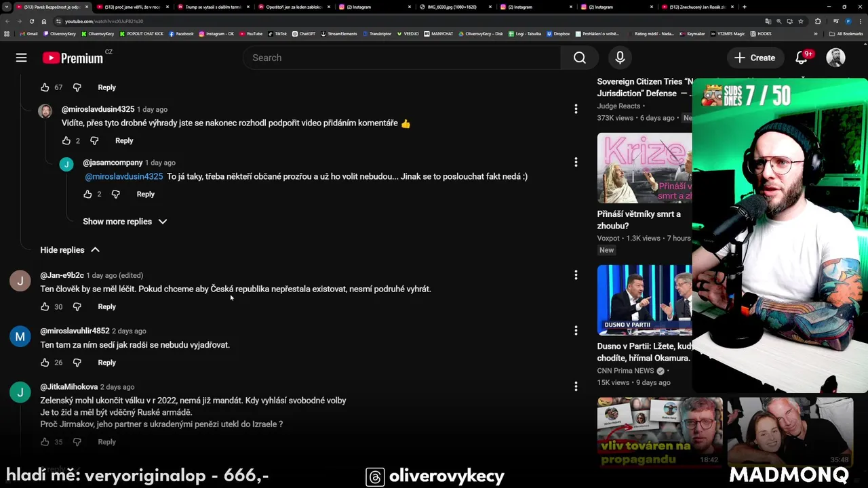This screenshot has height=488, width=868.
Task: Open options menu for @Jan-e9b2c's comment
Action: coord(576,275)
